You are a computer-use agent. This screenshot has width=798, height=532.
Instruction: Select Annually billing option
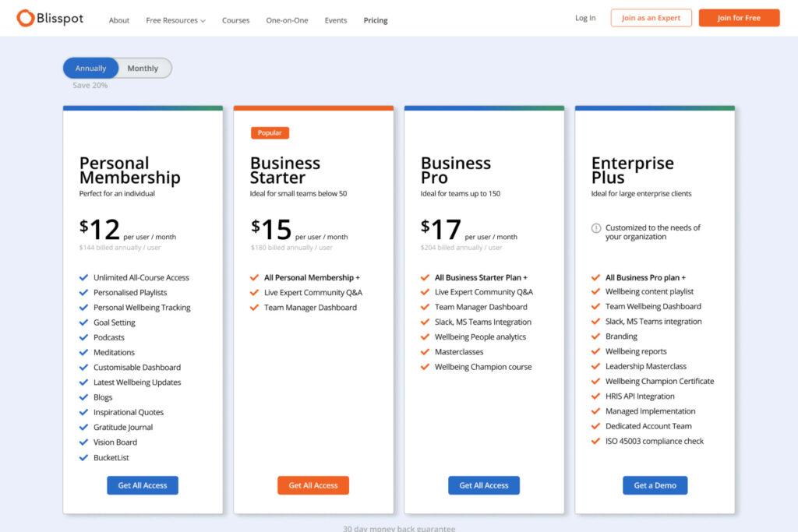click(91, 69)
